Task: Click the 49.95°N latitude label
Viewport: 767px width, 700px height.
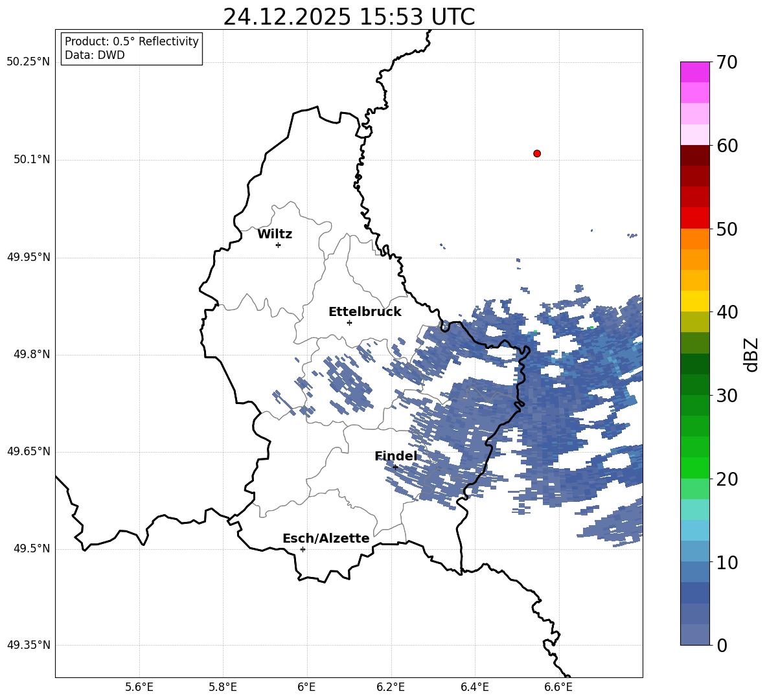Action: coord(29,257)
